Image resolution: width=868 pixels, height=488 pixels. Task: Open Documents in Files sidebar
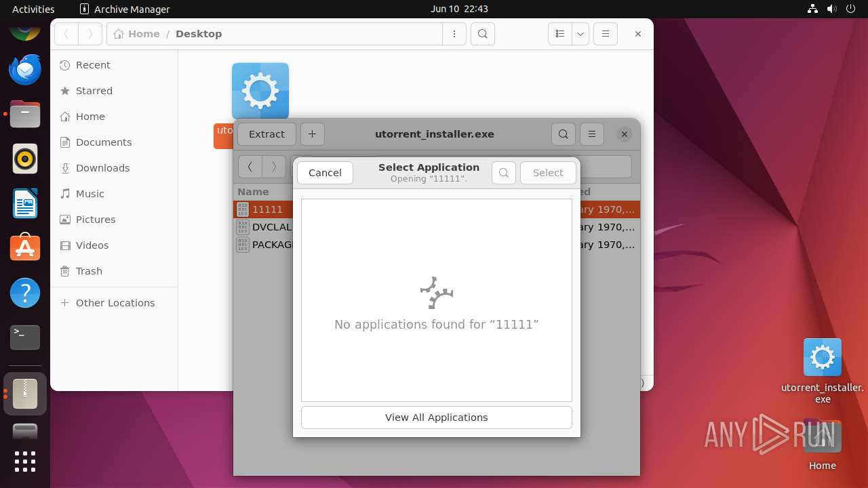tap(114, 142)
